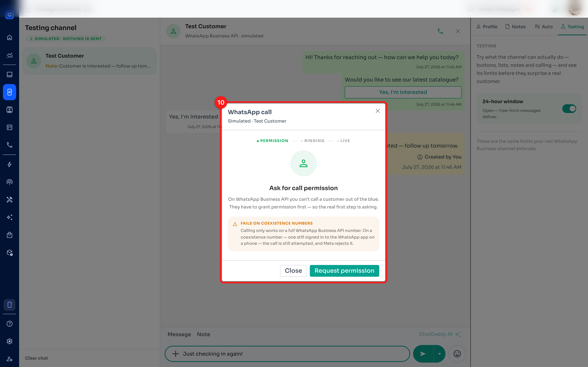The width and height of the screenshot is (588, 367).
Task: Open the calls phone icon in sidebar
Action: tap(10, 145)
